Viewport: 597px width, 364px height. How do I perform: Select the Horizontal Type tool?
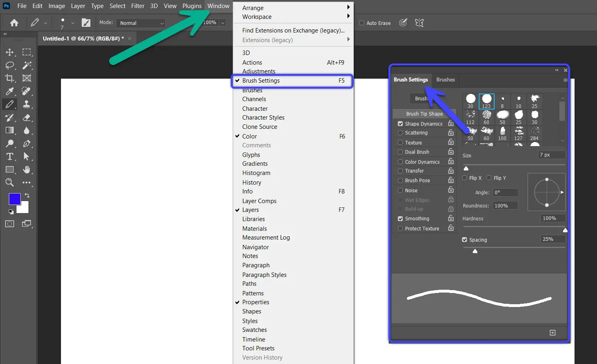click(10, 157)
